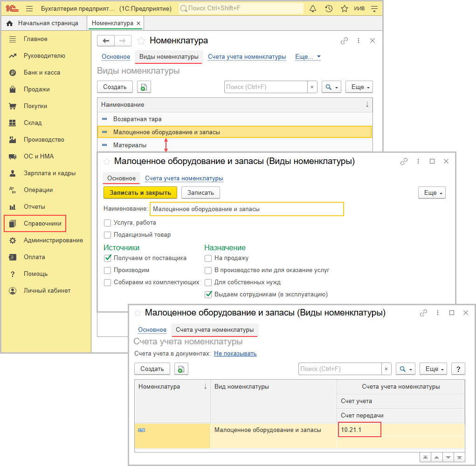Enable the Производим checkbox
This screenshot has width=476, height=466.
tap(108, 270)
